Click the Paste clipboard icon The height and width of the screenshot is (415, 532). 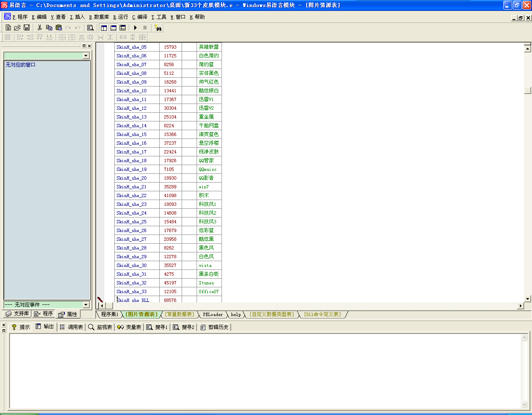pos(59,27)
